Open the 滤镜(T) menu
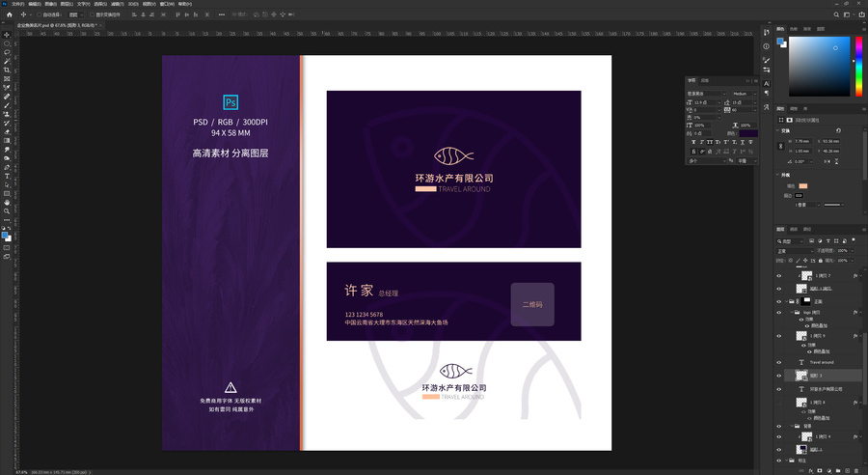Image resolution: width=868 pixels, height=475 pixels. pos(117,3)
